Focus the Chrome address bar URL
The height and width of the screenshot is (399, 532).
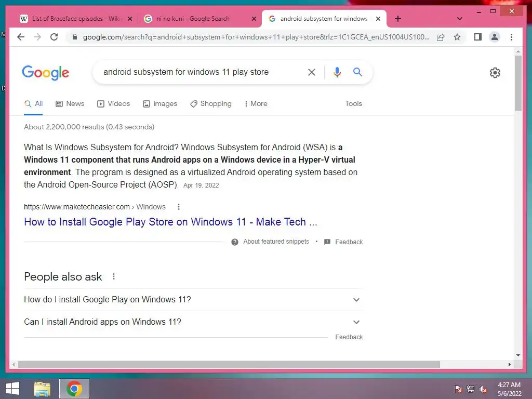[x=256, y=37]
